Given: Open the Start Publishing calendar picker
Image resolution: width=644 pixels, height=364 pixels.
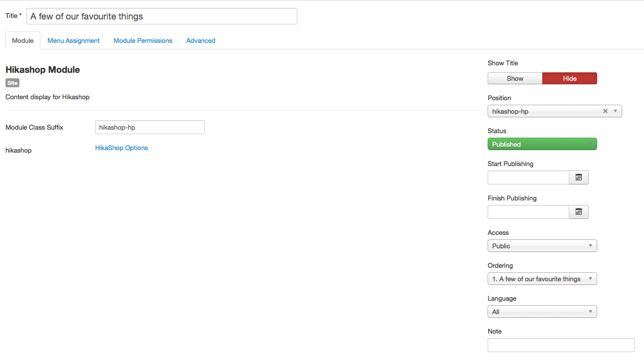Looking at the screenshot, I should [x=579, y=178].
